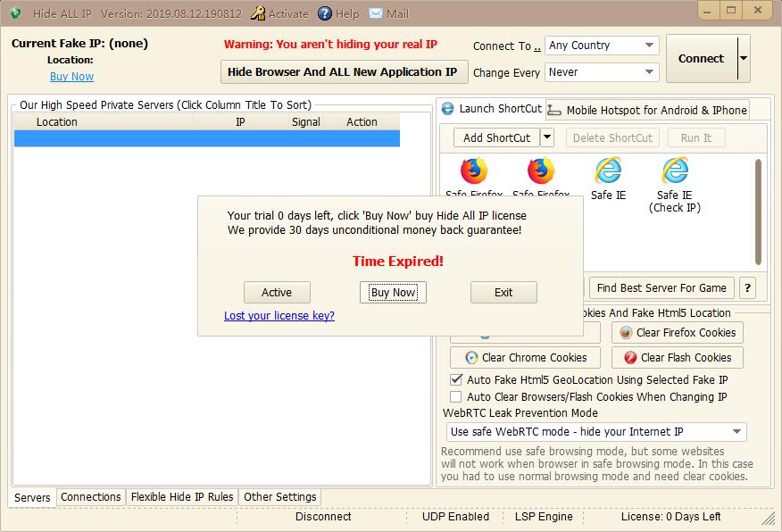Launch the Safe IE shortcut icon

click(x=608, y=170)
